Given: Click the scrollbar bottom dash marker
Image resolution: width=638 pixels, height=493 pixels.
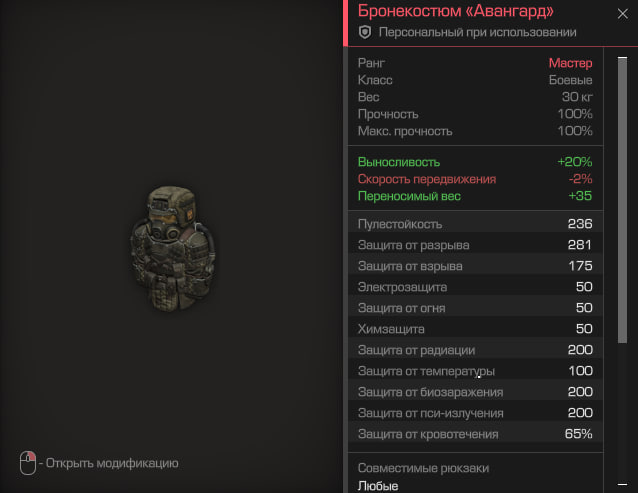Looking at the screenshot, I should (x=622, y=484).
